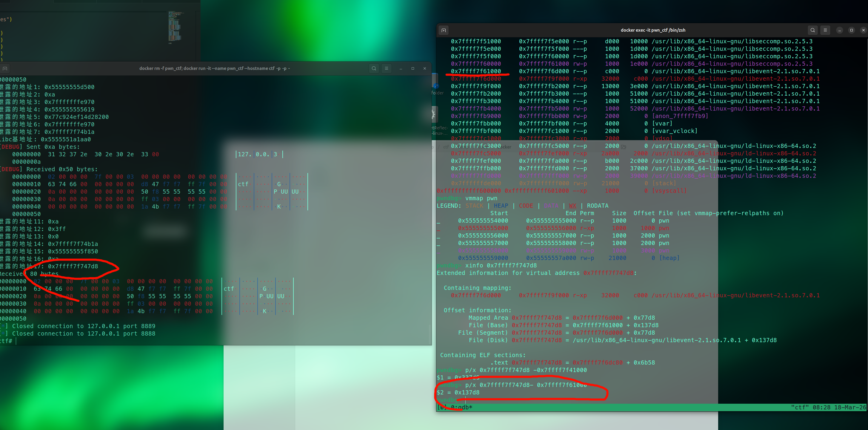
Task: Click the title bar text starting 'docker rm -f pwn_ctf'
Action: [215, 68]
